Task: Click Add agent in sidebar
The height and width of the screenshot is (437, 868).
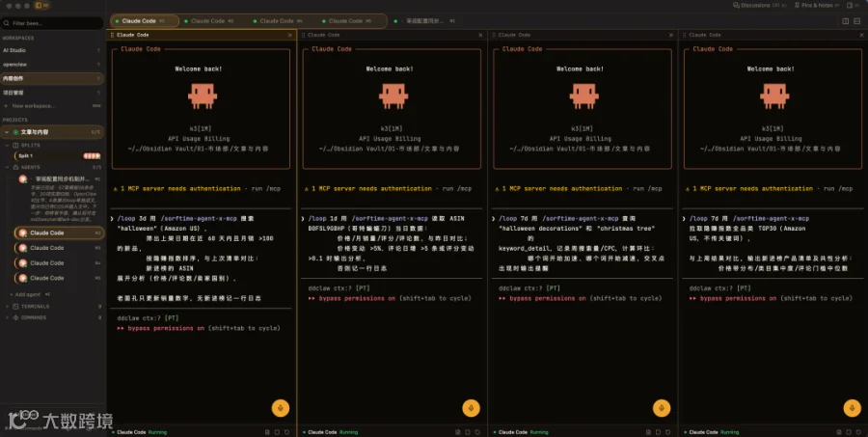Action: click(28, 294)
